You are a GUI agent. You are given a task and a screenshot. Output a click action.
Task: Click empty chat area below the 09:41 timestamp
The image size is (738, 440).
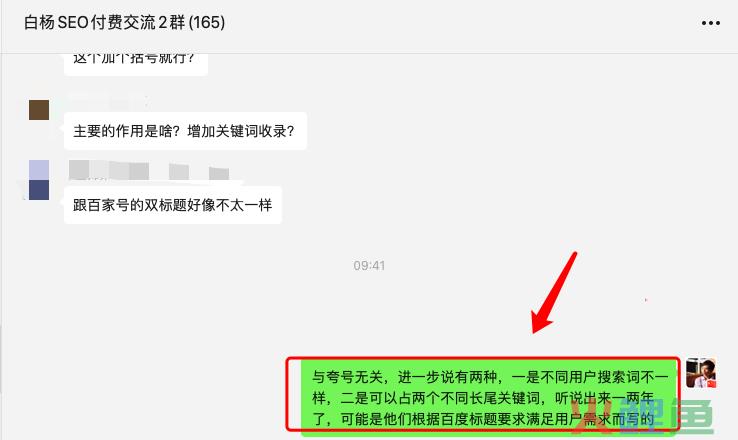(x=369, y=311)
